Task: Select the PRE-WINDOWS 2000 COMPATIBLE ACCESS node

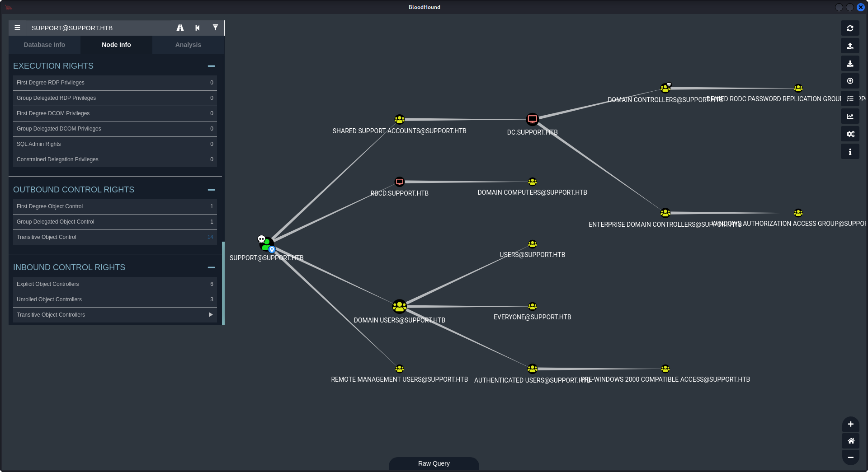Action: [665, 369]
